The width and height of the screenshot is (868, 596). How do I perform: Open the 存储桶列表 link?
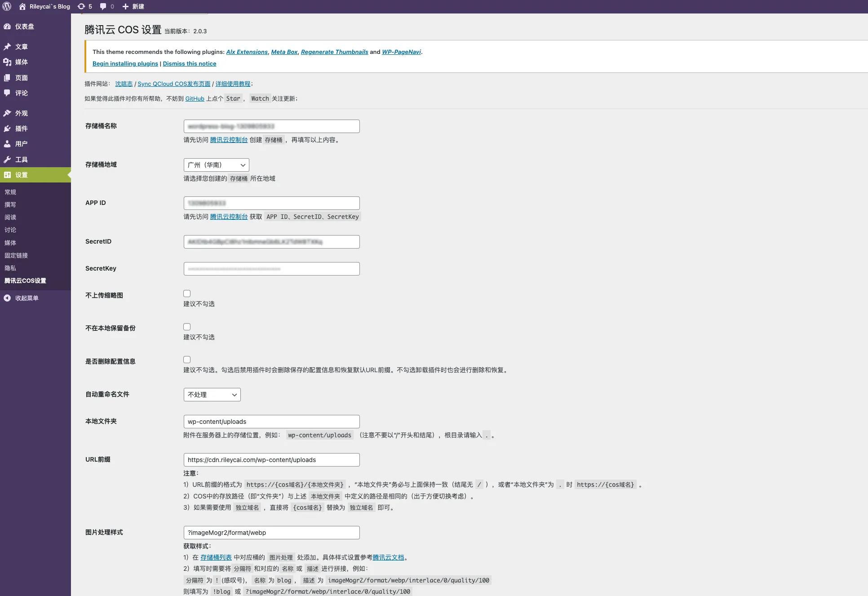[216, 557]
